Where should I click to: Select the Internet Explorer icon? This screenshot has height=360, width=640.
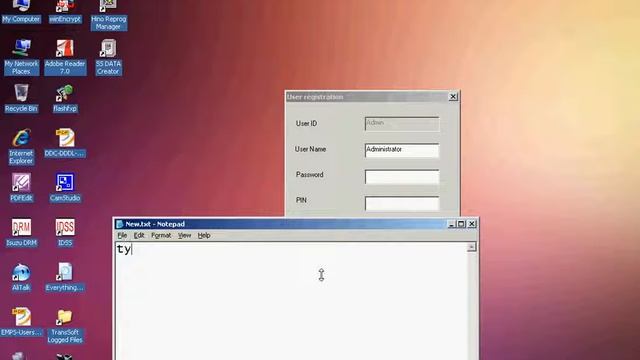tap(21, 147)
